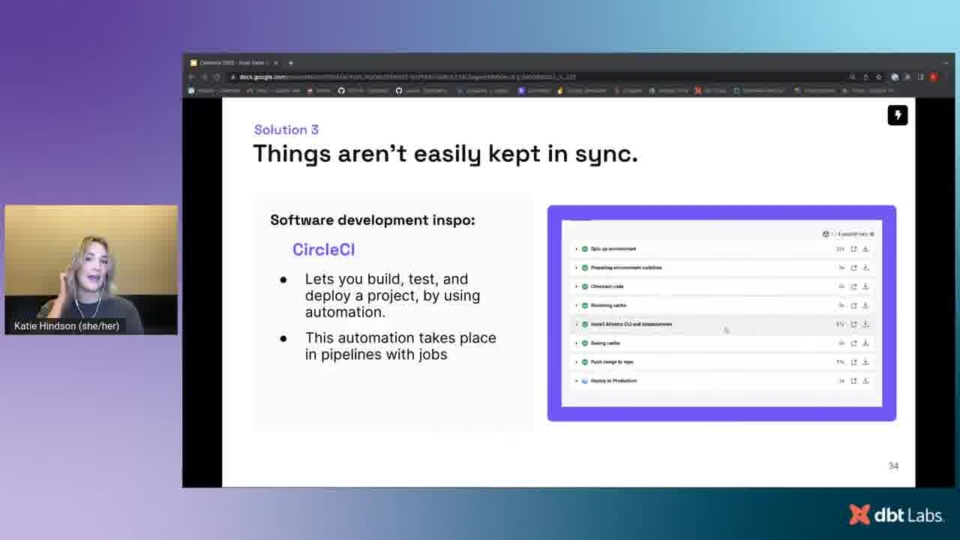This screenshot has height=540, width=960.
Task: Open Preparing environment variables output in new tab
Action: coord(853,268)
